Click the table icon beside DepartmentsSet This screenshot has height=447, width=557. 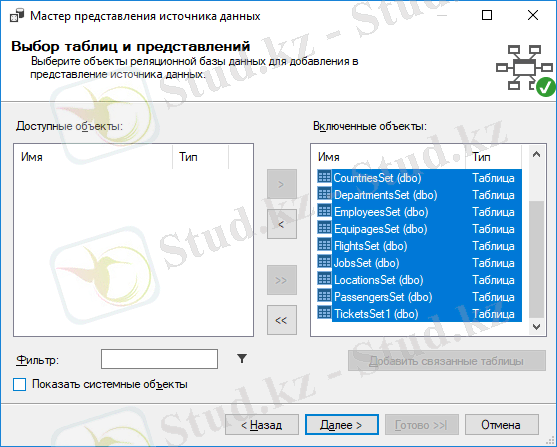click(x=324, y=194)
